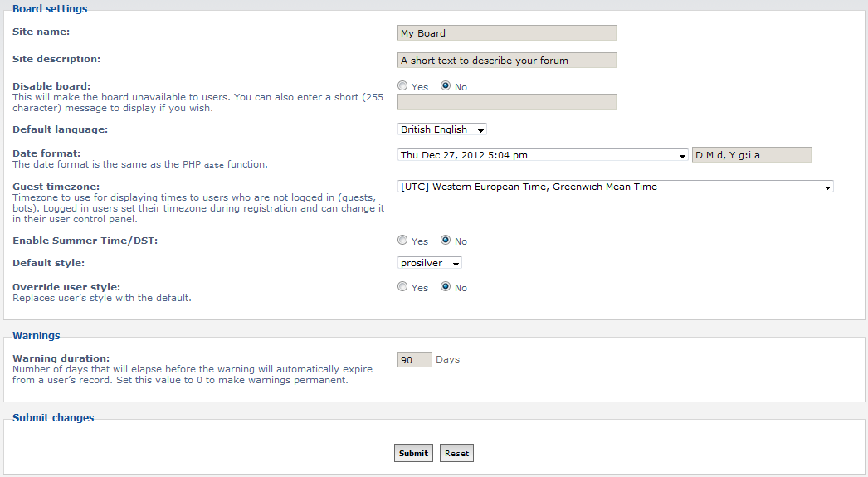
Task: Expand the Date format dropdown
Action: click(x=543, y=155)
